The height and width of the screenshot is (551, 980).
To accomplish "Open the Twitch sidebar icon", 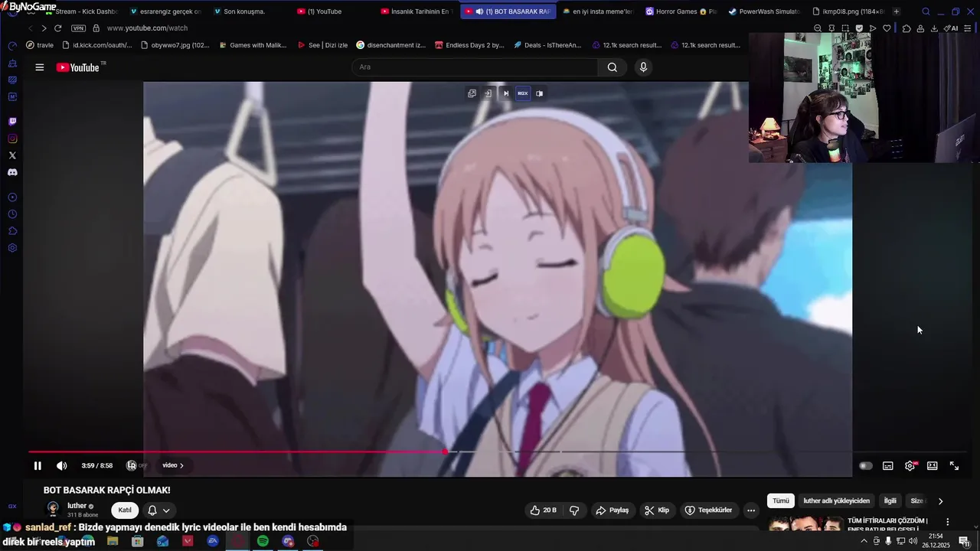I will click(x=12, y=122).
